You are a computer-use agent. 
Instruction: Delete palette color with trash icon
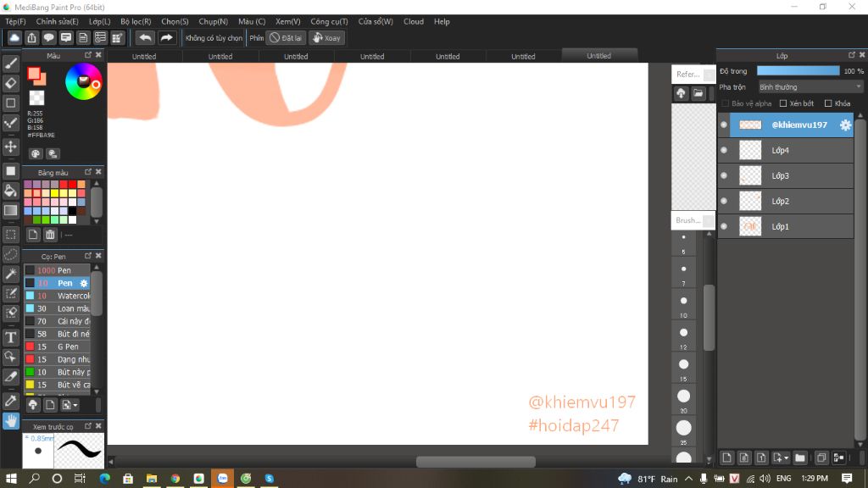point(50,235)
